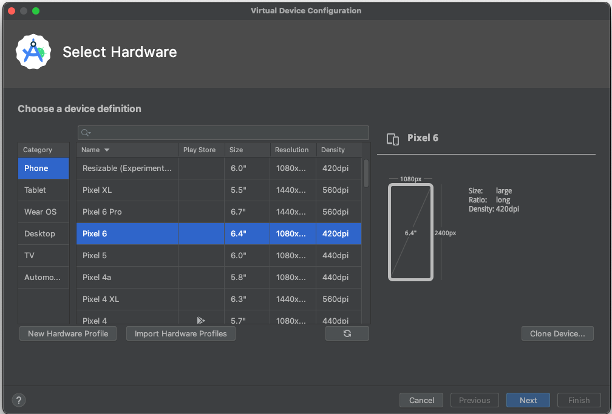
Task: Select the Pixel 4a device row
Action: point(219,277)
